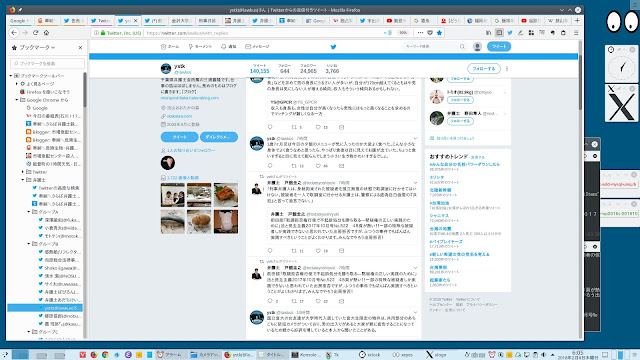
Task: Click the xclock taskbar entry
Action: point(370,355)
